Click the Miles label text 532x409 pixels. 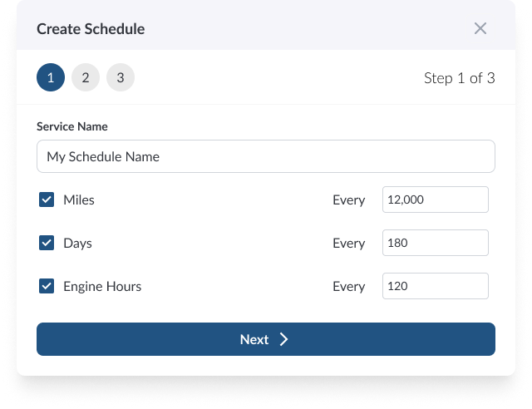click(x=79, y=200)
